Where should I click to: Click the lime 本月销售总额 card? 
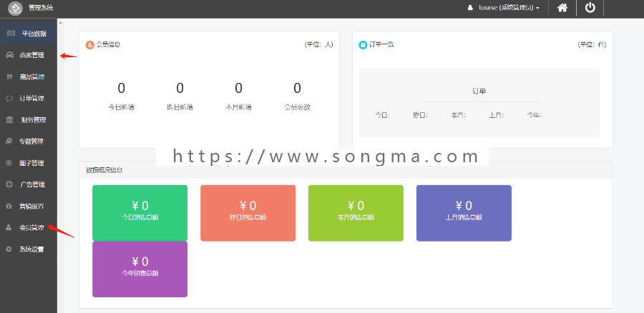[356, 213]
